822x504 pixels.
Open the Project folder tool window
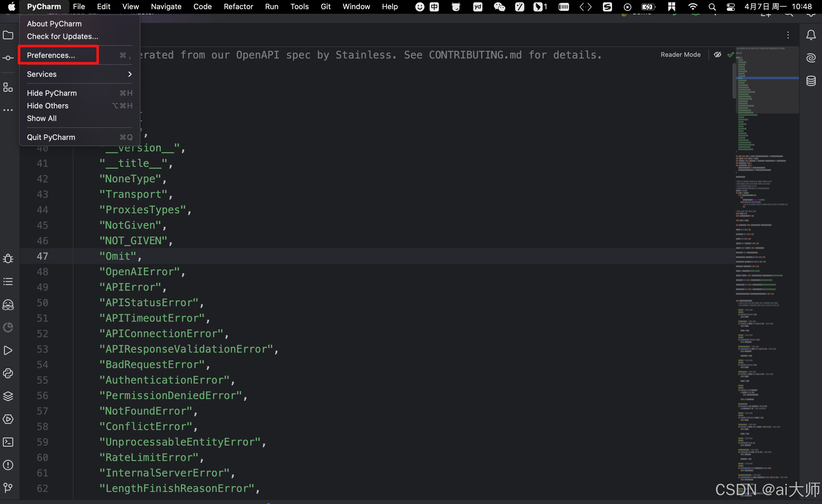[8, 35]
